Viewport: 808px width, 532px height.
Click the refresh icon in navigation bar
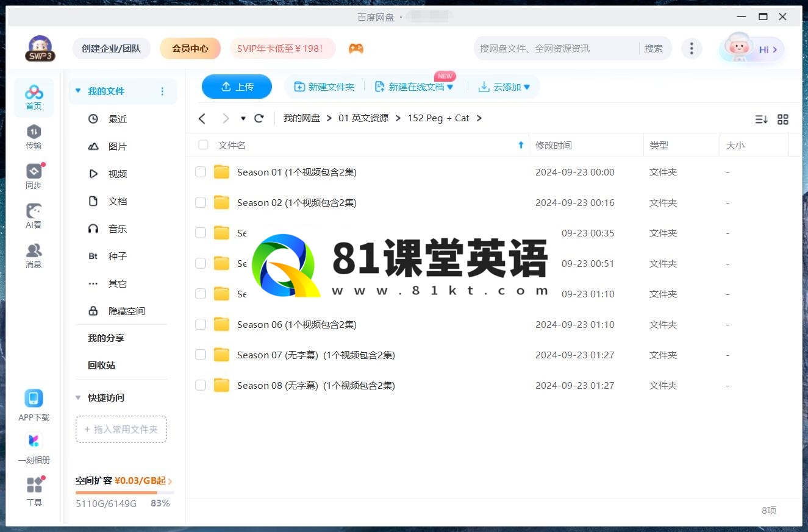(259, 118)
